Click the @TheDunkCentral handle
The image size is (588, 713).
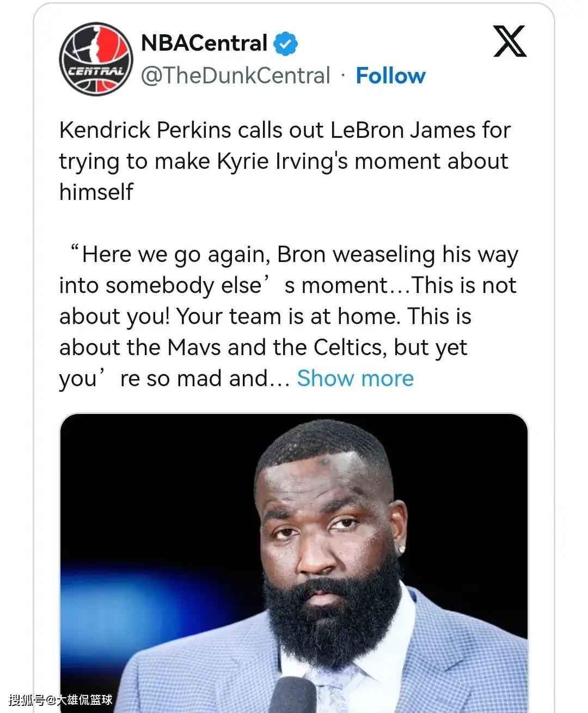pos(235,76)
